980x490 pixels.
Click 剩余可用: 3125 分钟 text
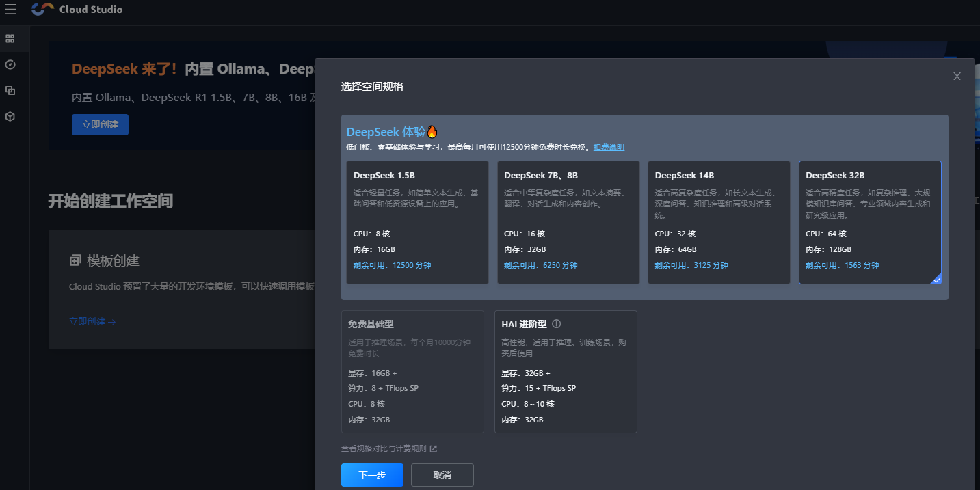click(691, 265)
